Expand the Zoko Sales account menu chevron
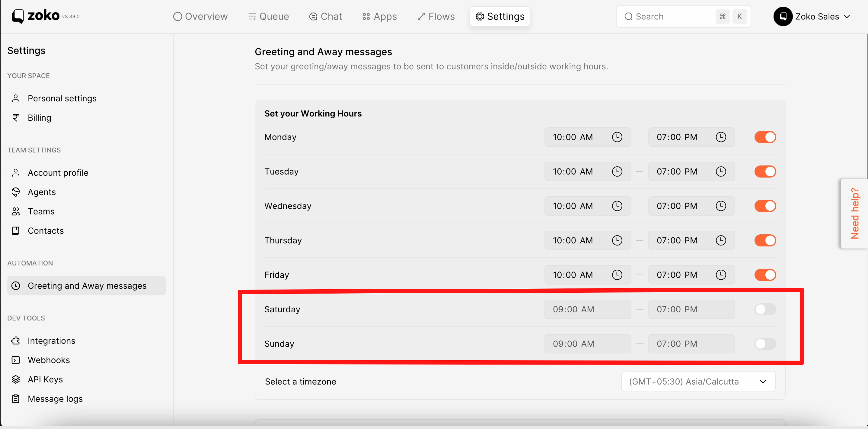 pyautogui.click(x=847, y=16)
